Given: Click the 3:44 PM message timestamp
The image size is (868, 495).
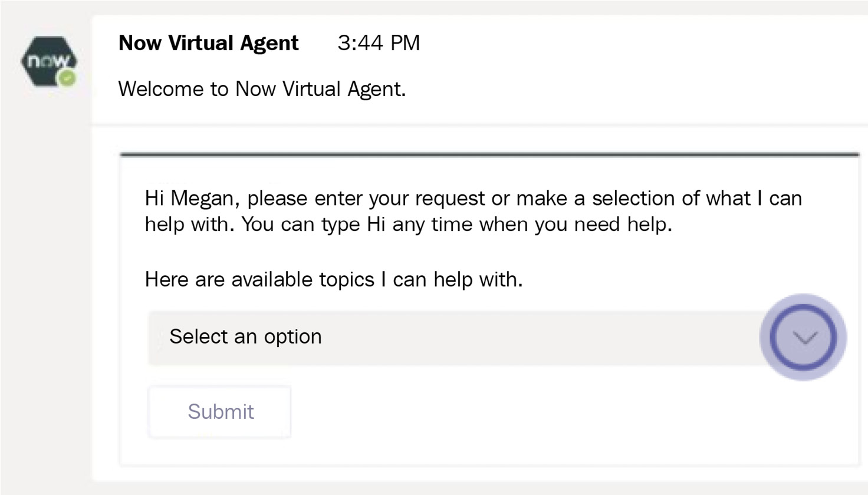Looking at the screenshot, I should [x=379, y=43].
